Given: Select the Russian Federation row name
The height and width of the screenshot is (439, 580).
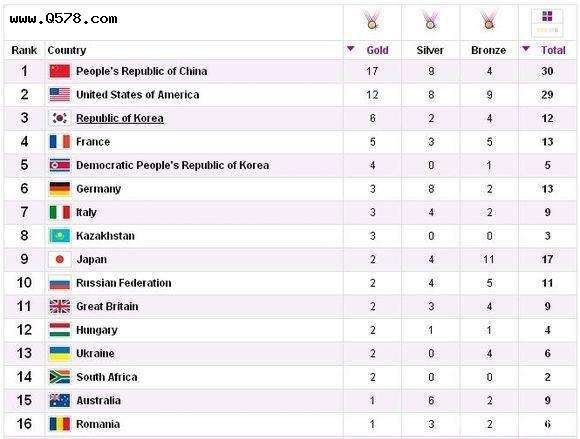Looking at the screenshot, I should [x=124, y=283].
